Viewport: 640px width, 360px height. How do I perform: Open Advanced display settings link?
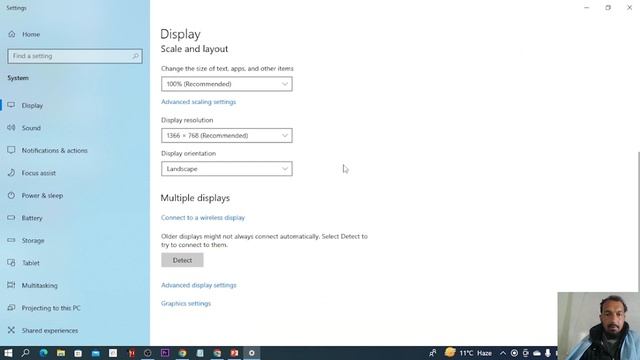point(198,285)
